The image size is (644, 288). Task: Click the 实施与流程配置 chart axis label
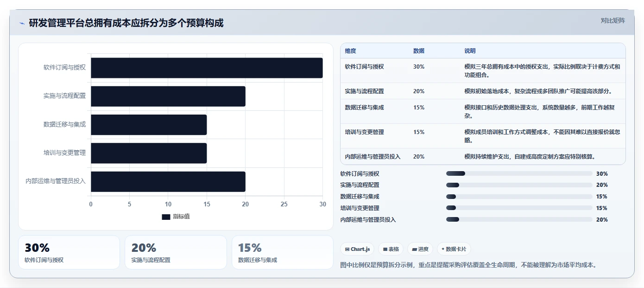[64, 96]
